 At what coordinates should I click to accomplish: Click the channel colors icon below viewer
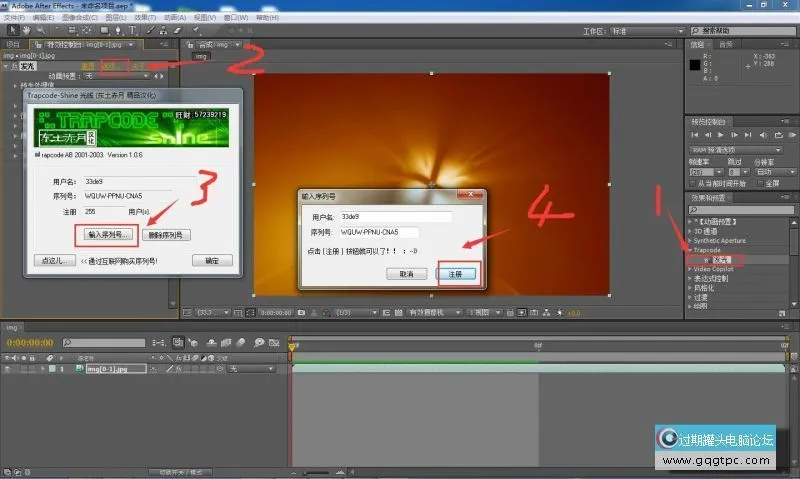pos(326,313)
